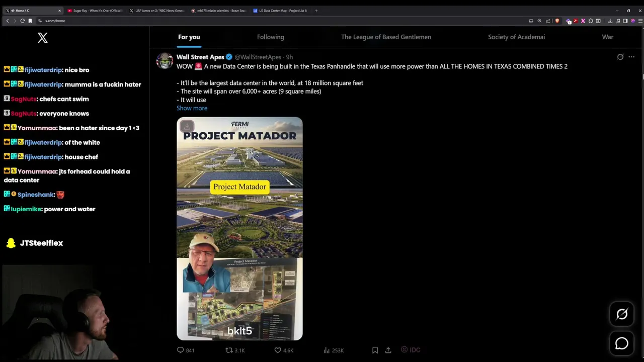Viewport: 644px width, 362px height.
Task: Click the share page icon in address bar
Action: [x=548, y=21]
